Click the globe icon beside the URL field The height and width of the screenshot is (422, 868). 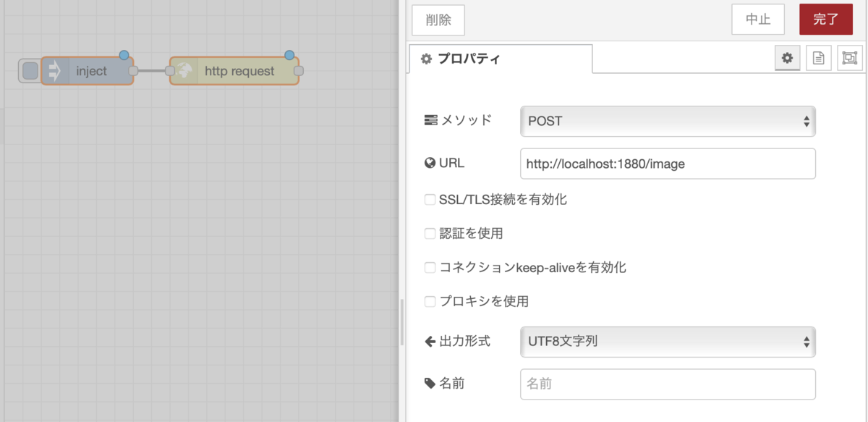point(430,163)
